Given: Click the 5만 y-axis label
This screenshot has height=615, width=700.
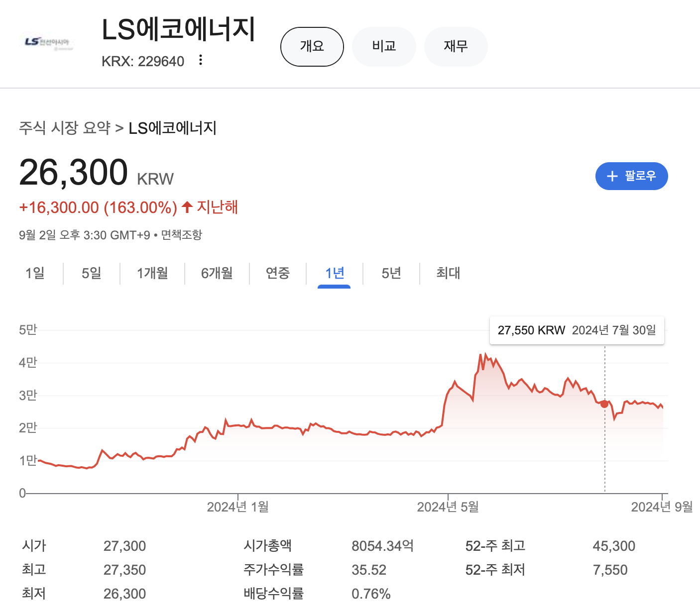Looking at the screenshot, I should [28, 330].
